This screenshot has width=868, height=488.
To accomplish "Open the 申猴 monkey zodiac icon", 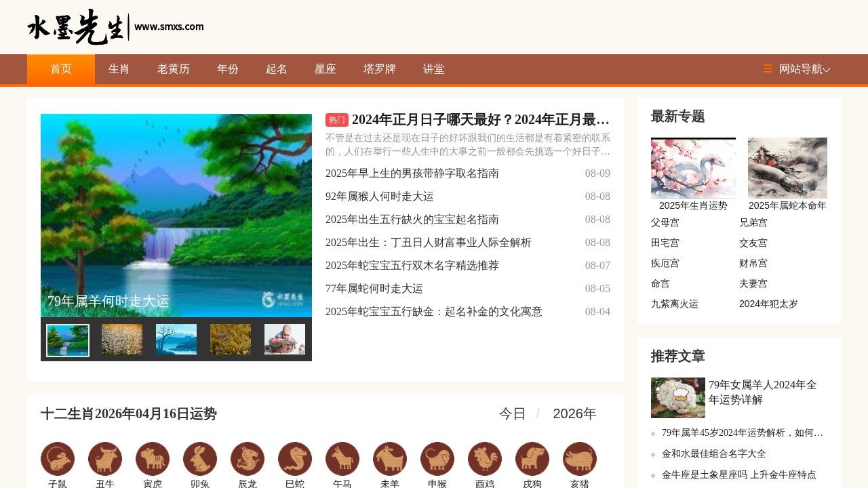I will [437, 458].
